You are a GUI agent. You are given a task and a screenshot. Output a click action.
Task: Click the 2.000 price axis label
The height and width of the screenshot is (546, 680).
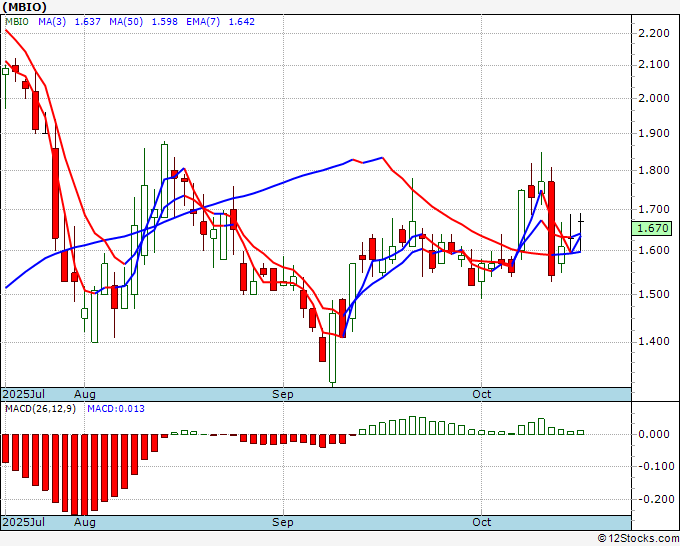click(x=654, y=98)
